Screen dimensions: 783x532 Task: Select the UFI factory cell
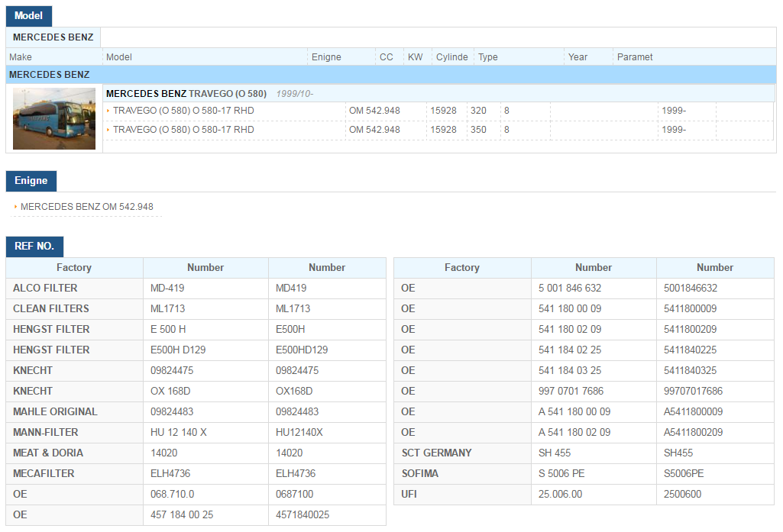[462, 494]
